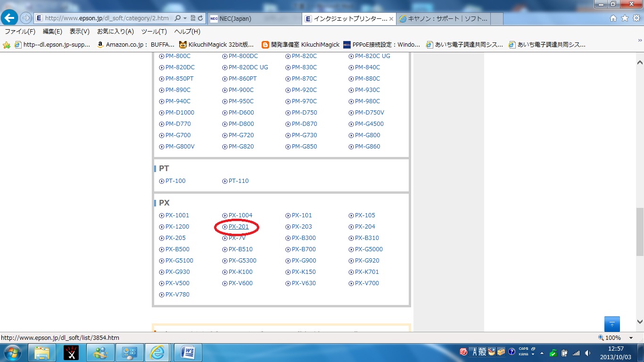Open the black scissors app on the taskbar
Viewport: 644px width, 362px height.
pyautogui.click(x=71, y=352)
